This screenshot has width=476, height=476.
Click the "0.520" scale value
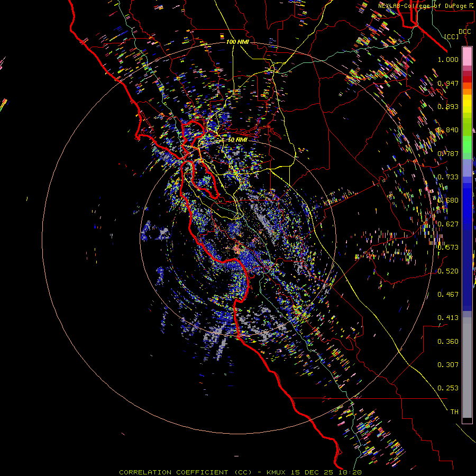(448, 271)
